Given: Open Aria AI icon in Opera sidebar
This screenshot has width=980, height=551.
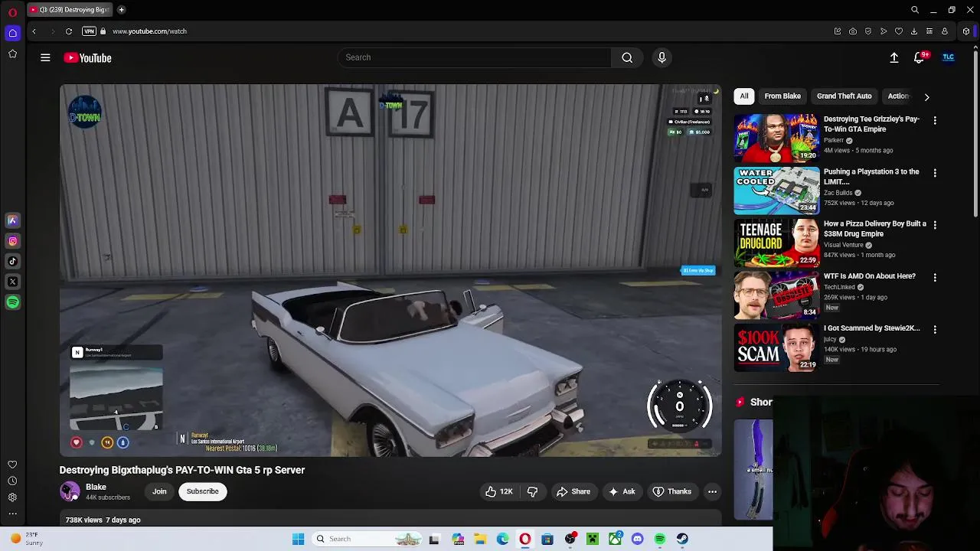Looking at the screenshot, I should click(12, 220).
